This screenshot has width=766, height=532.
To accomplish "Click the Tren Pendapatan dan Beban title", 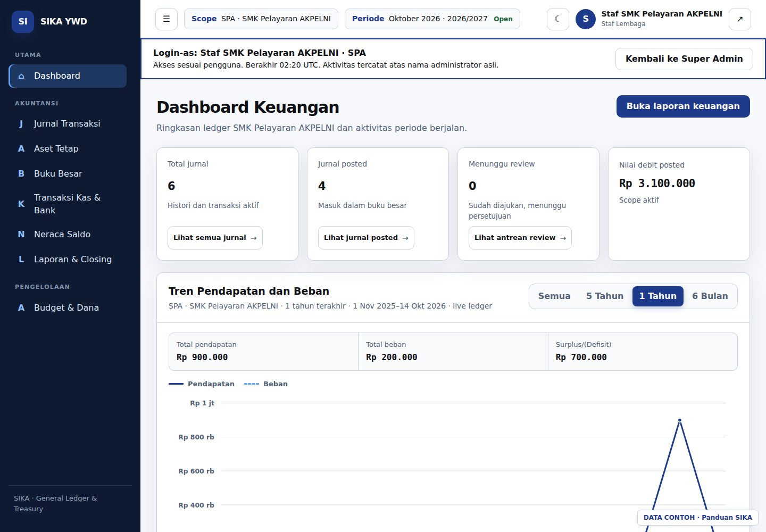I will tap(249, 292).
